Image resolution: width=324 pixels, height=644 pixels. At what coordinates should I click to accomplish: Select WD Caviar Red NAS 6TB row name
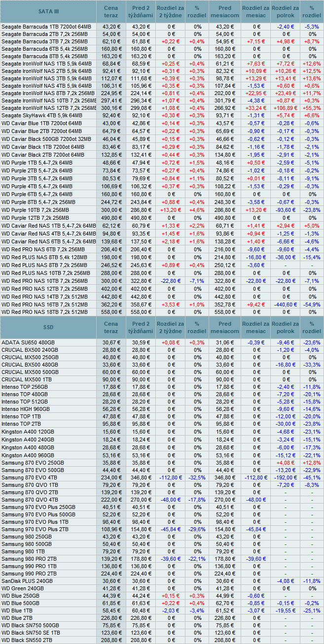49,241
